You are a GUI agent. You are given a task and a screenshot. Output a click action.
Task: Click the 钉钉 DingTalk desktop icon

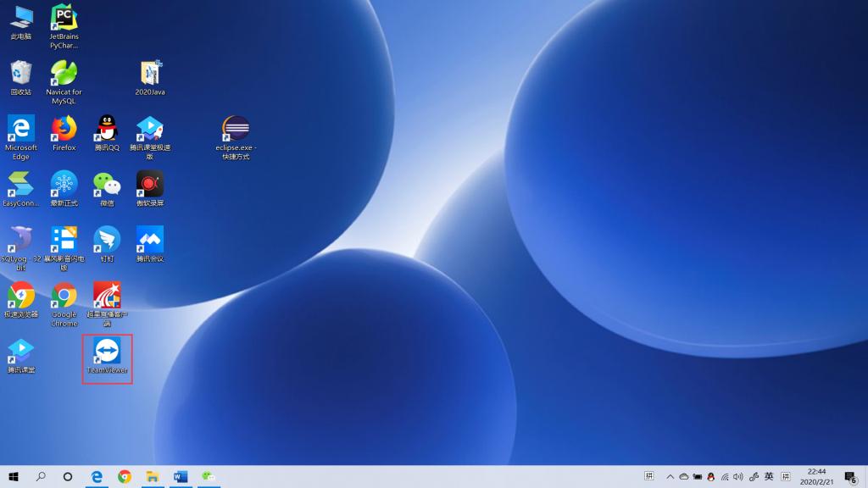pos(107,241)
